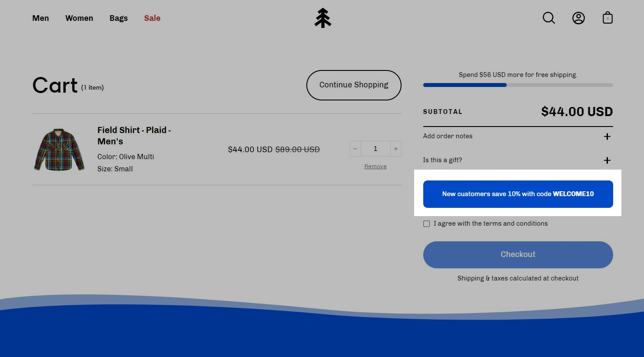644x357 pixels.
Task: Click the pine tree logo icon
Action: [322, 18]
